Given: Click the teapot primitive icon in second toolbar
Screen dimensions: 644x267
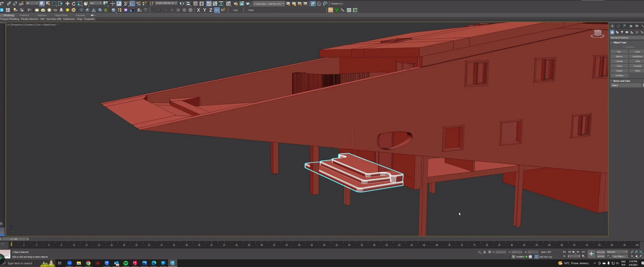Looking at the screenshot, I should 55,10.
